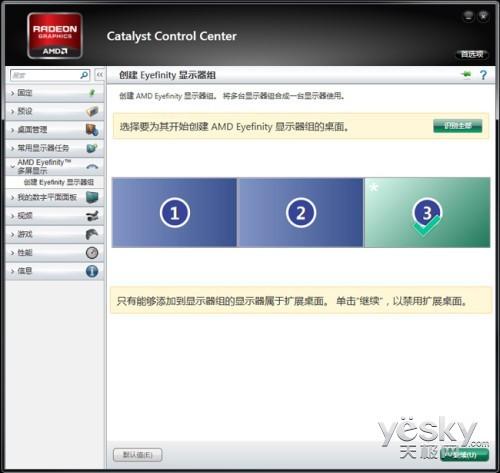Screen dimensions: 500x473
Task: Select 创建 Eyefinity 显示器组 in the sidebar
Action: point(59,182)
